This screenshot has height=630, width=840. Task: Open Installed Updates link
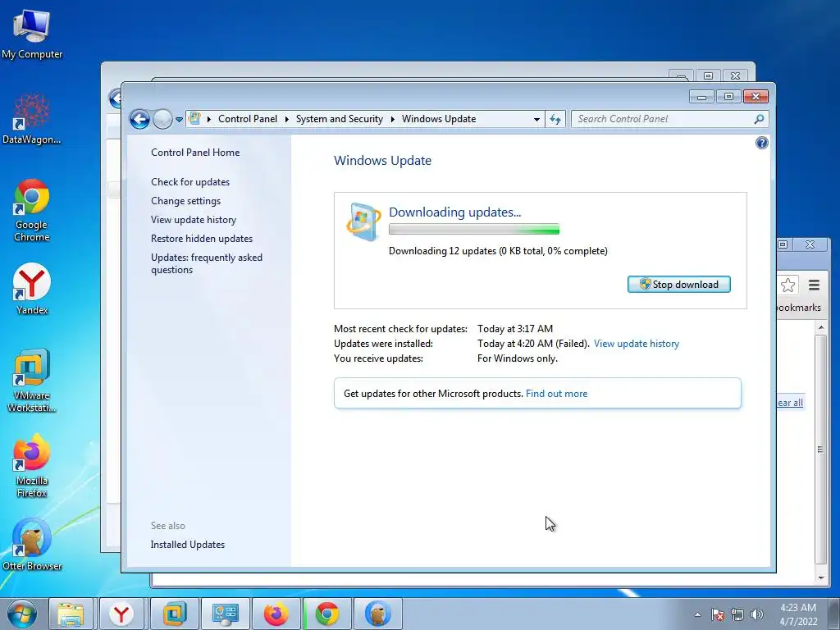pyautogui.click(x=188, y=545)
